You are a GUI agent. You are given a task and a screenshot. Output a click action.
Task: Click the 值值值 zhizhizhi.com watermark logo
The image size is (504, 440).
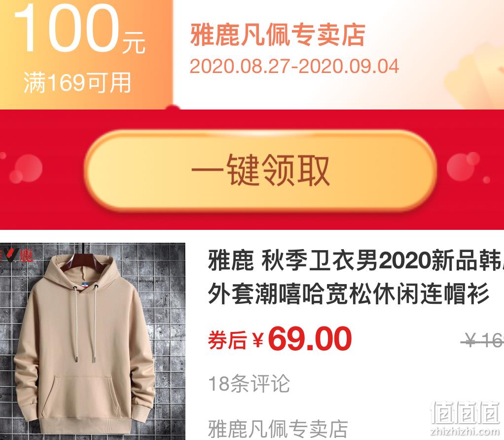[465, 418]
